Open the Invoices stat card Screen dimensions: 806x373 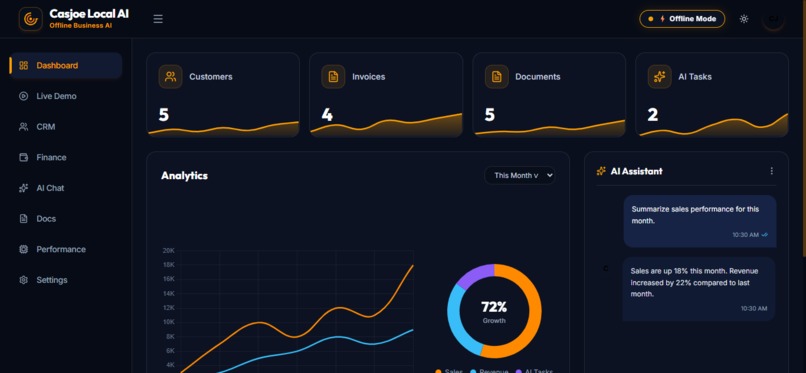386,95
